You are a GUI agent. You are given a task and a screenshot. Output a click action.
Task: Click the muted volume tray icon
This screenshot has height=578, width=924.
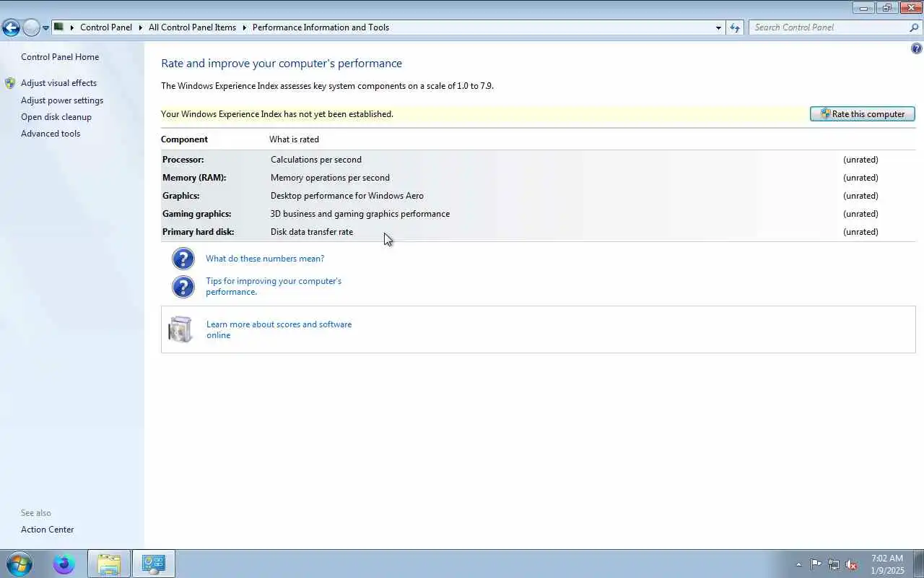click(852, 564)
